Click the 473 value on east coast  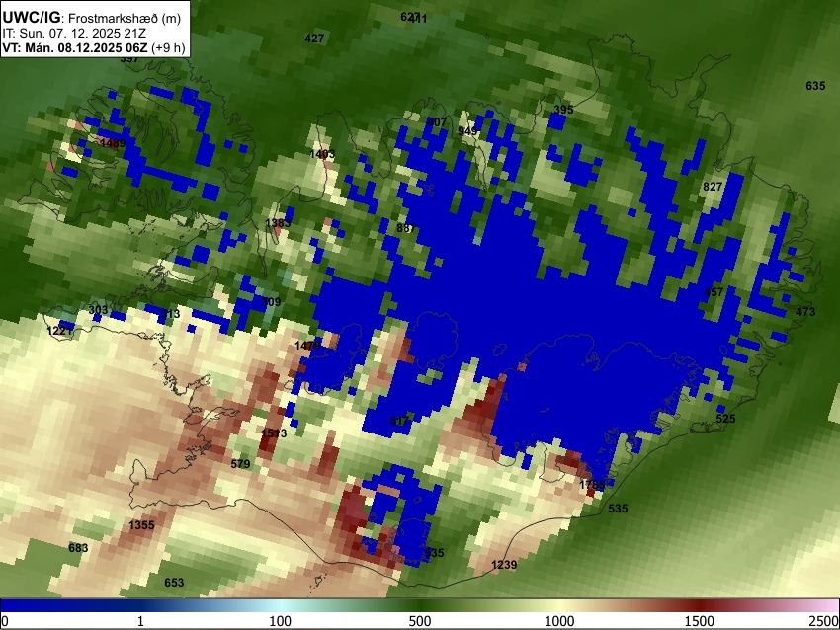[x=805, y=312]
